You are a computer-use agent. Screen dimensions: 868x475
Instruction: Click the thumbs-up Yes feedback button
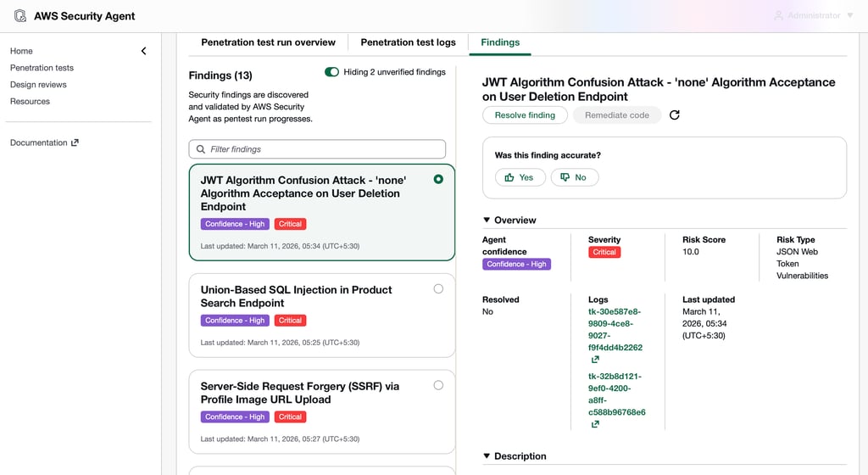coord(520,177)
